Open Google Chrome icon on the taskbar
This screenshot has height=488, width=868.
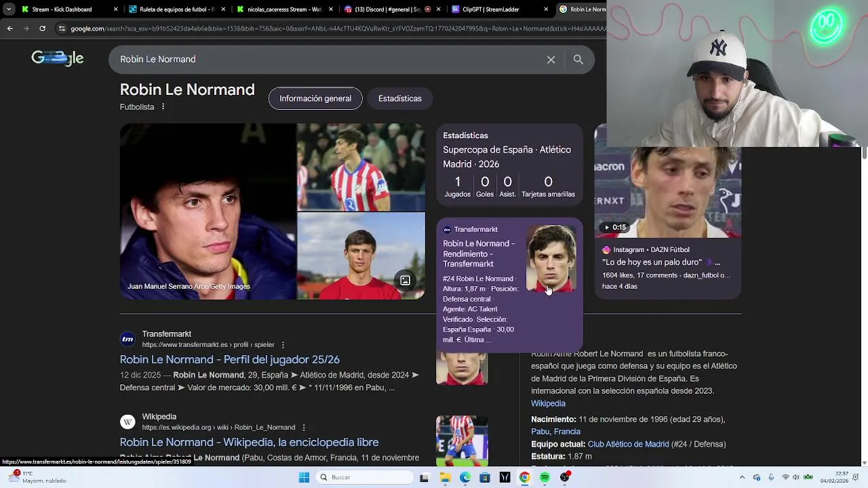pyautogui.click(x=524, y=477)
